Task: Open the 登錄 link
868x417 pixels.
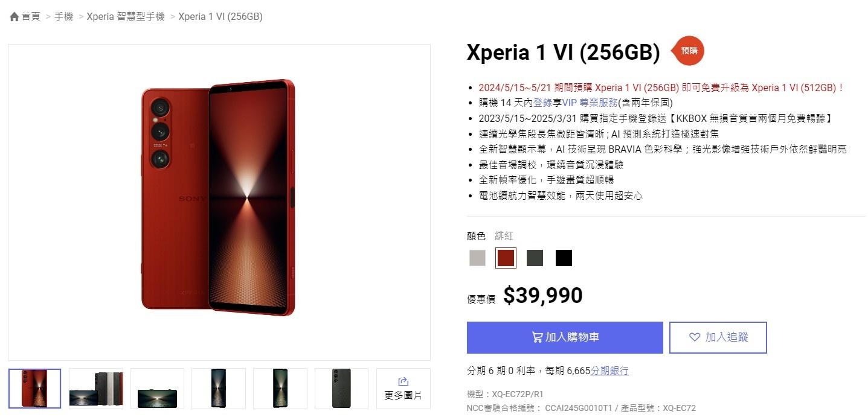Action: pos(542,103)
